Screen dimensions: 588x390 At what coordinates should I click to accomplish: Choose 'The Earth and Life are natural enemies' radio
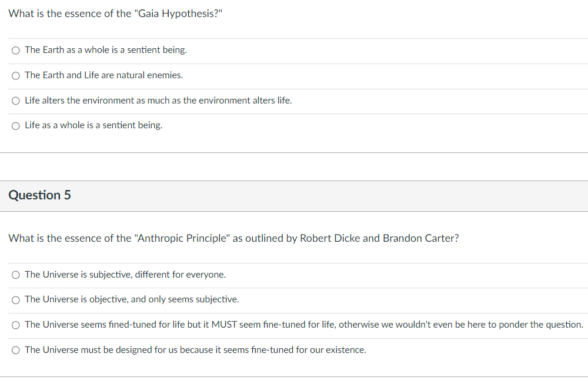pyautogui.click(x=16, y=76)
